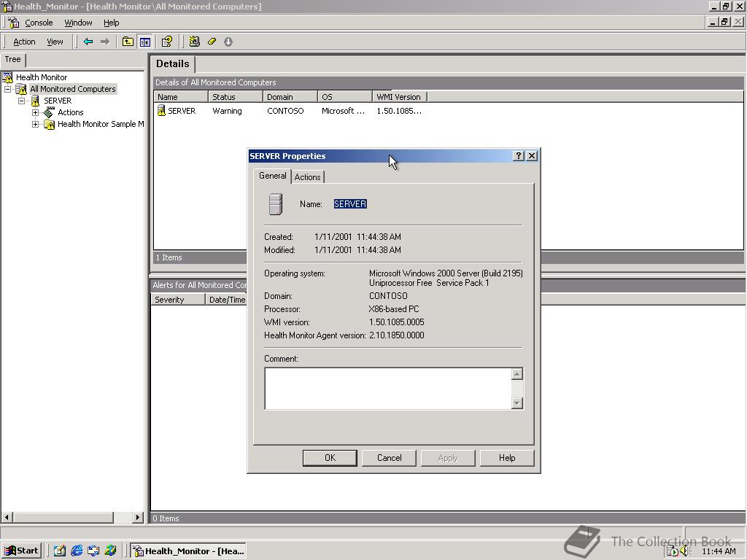The image size is (747, 560).
Task: Click the new computer toolbar icon
Action: click(194, 42)
